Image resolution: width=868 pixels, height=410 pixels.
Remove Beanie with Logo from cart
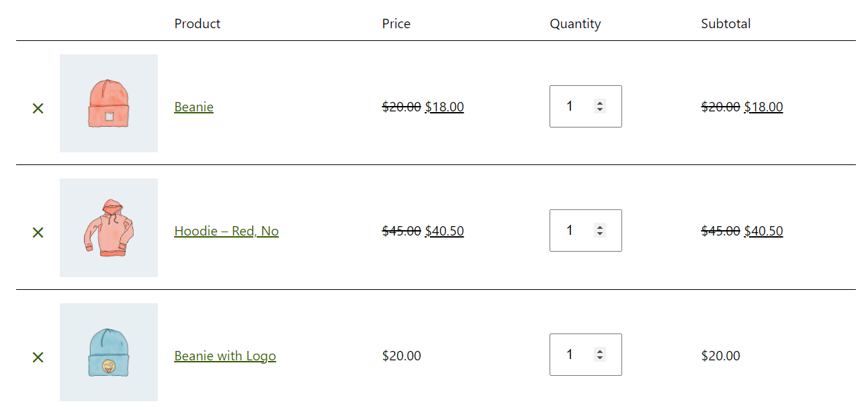tap(38, 357)
